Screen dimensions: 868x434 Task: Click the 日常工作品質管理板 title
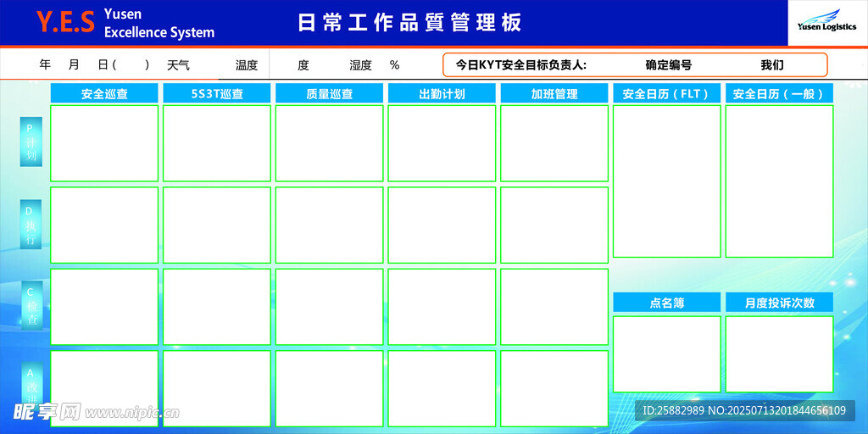pyautogui.click(x=409, y=23)
